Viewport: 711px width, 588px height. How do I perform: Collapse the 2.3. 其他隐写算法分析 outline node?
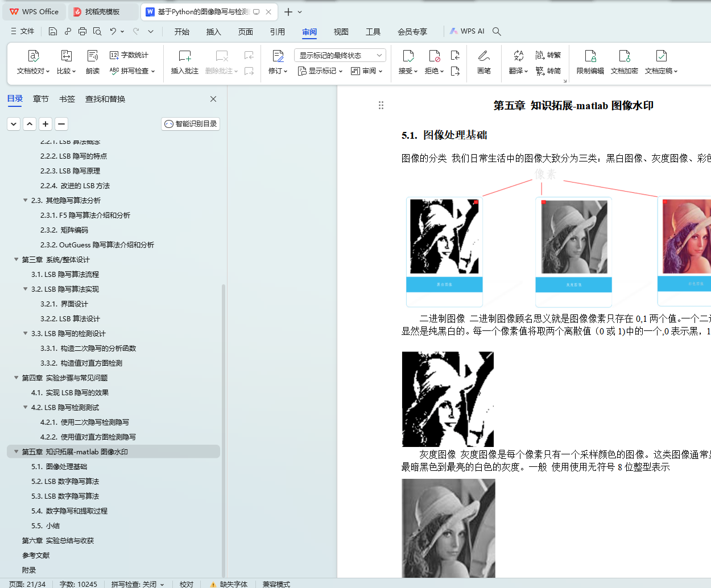pyautogui.click(x=25, y=200)
